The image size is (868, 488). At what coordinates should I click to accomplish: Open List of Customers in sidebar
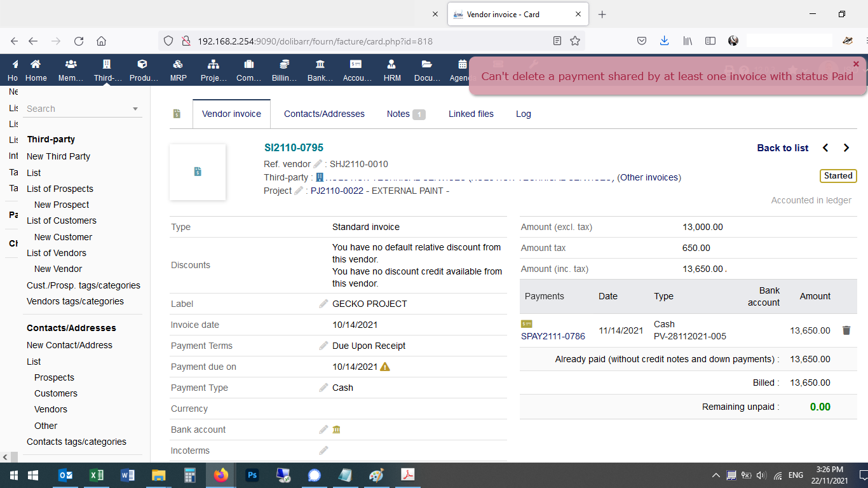click(62, 220)
